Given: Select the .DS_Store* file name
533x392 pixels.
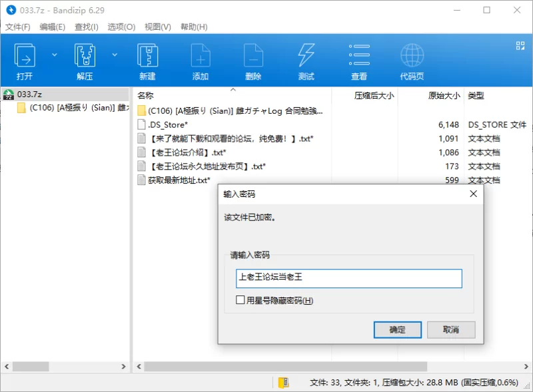Looking at the screenshot, I should (x=168, y=124).
